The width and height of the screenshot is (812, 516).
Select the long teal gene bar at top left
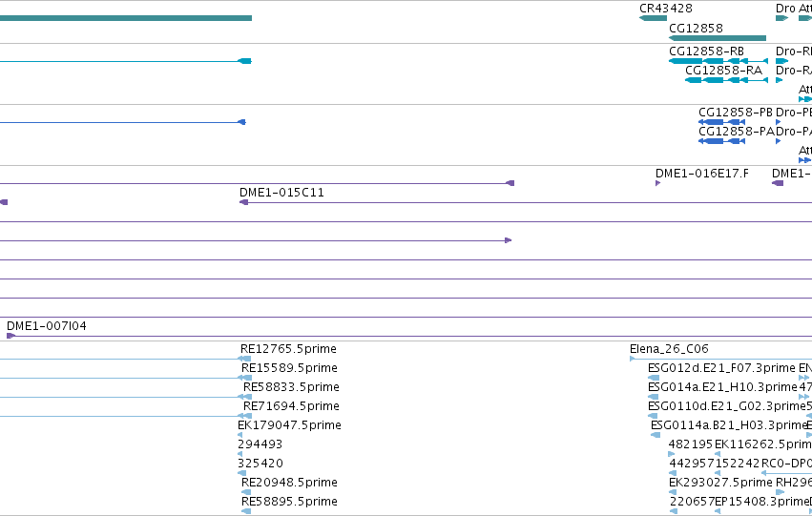point(126,18)
